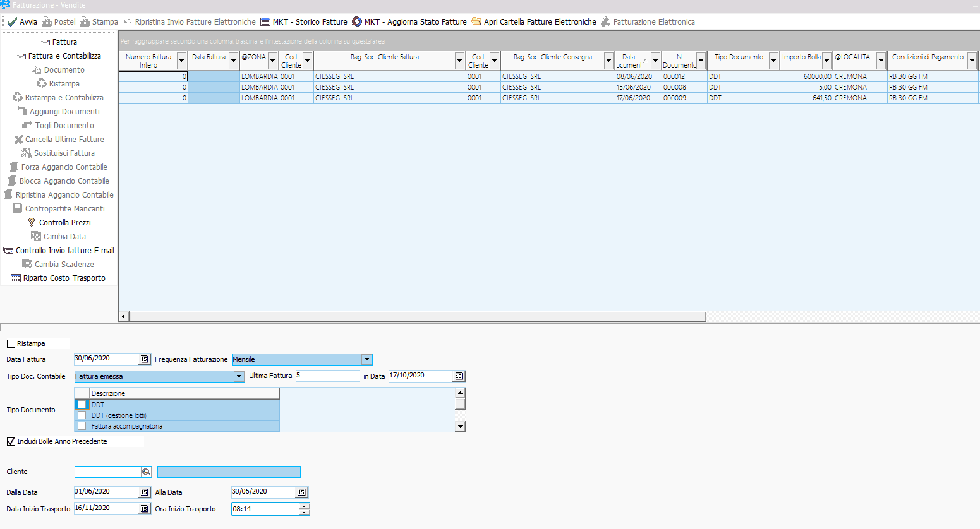Click the Cancella Ultime Fatture X icon
The width and height of the screenshot is (980, 529).
click(x=19, y=140)
